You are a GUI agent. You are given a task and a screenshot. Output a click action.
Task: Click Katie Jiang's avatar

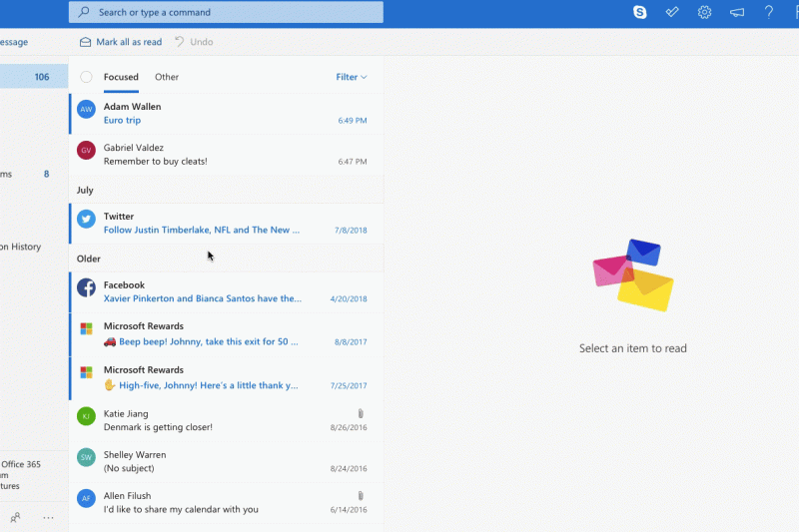pyautogui.click(x=86, y=416)
